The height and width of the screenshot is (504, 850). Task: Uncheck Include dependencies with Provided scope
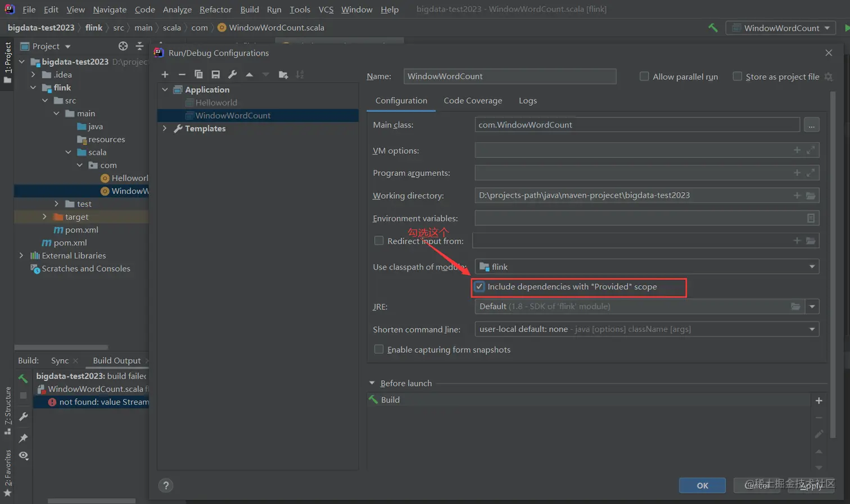(480, 287)
